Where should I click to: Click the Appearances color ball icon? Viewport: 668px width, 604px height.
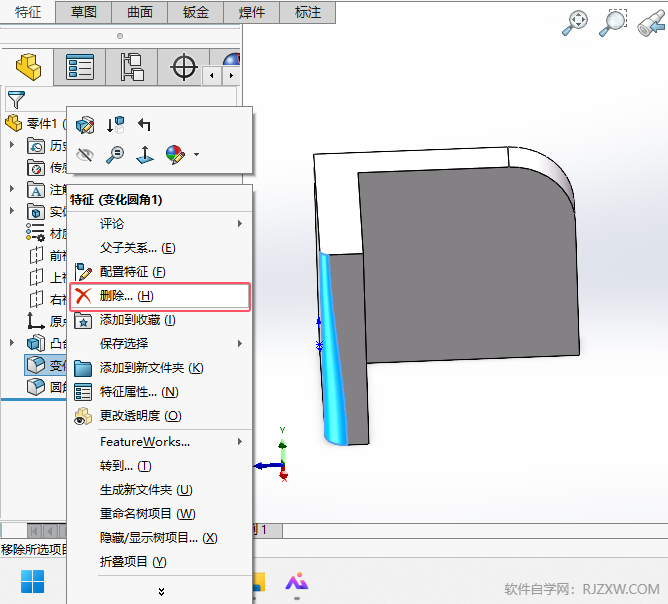[x=175, y=155]
